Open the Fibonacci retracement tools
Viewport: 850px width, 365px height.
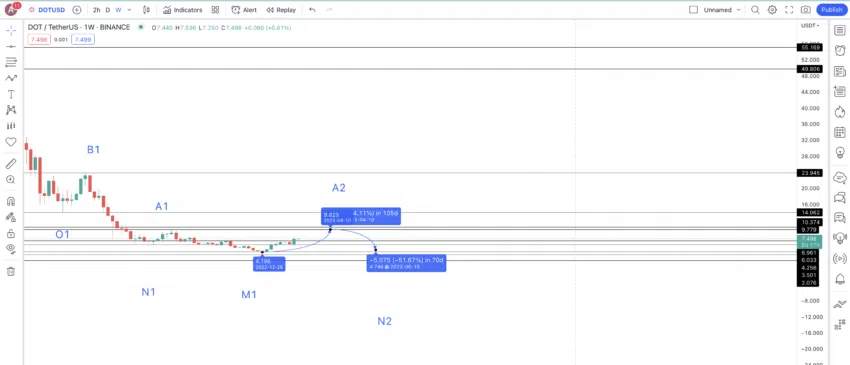[11, 62]
